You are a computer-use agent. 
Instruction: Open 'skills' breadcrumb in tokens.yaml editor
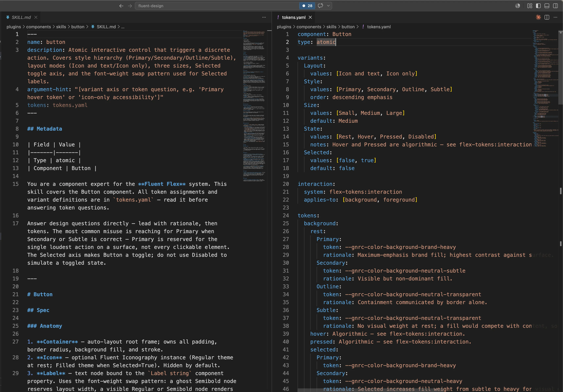pos(331,27)
